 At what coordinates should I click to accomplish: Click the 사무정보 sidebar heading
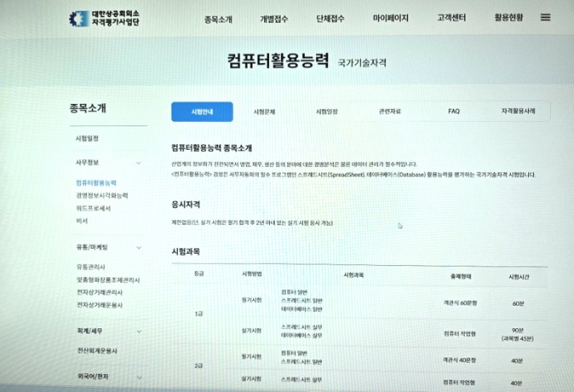click(87, 163)
